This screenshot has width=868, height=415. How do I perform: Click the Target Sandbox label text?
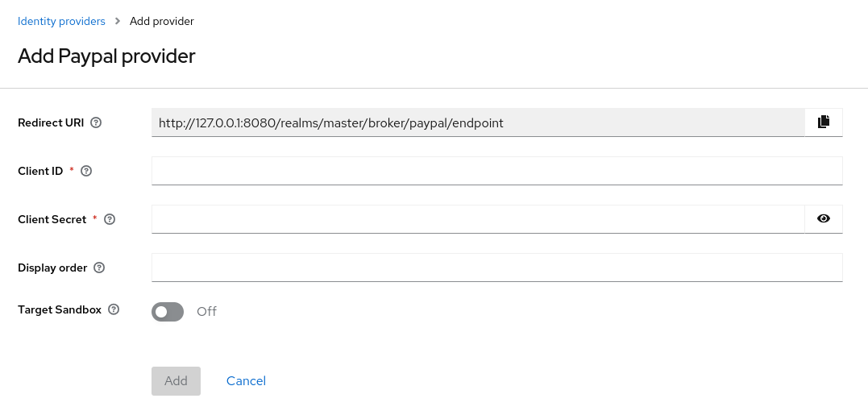[60, 309]
